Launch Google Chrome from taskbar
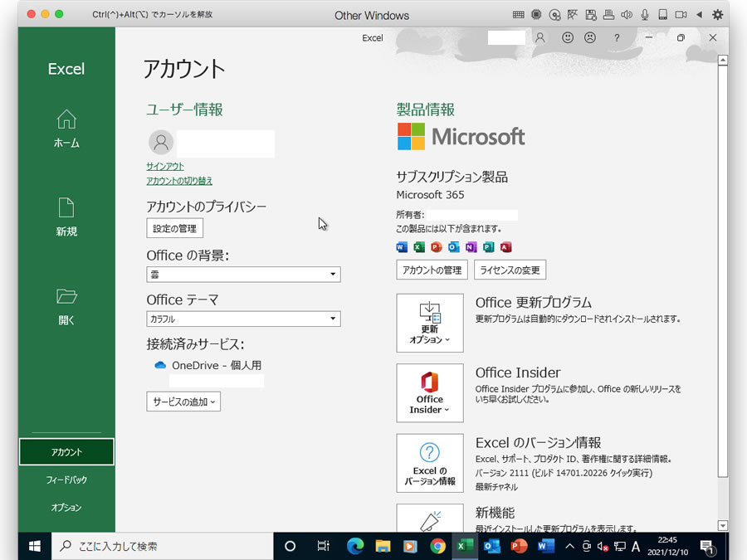747x560 pixels. pos(437,546)
